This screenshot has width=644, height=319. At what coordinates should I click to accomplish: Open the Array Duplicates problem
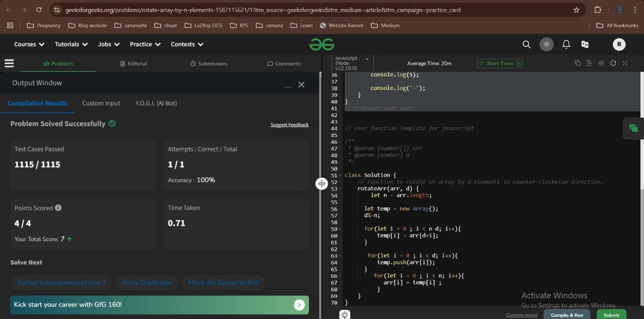pos(147,283)
